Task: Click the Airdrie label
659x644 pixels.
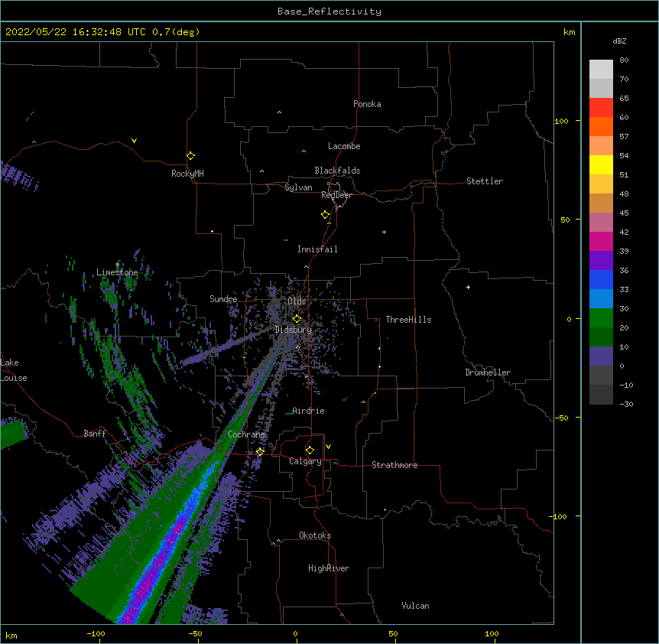Action: coord(308,411)
